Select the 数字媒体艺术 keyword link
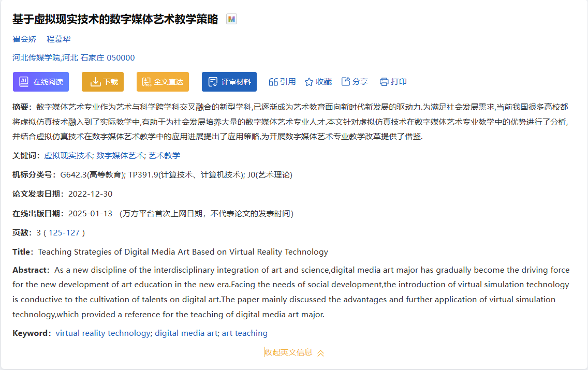Viewport: 588px width, 370px height. [x=120, y=155]
